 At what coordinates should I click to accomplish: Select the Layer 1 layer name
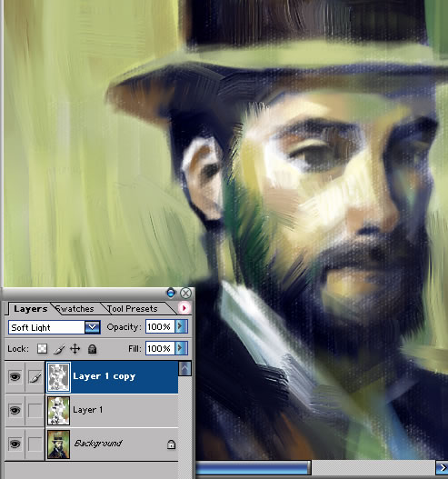(x=88, y=410)
